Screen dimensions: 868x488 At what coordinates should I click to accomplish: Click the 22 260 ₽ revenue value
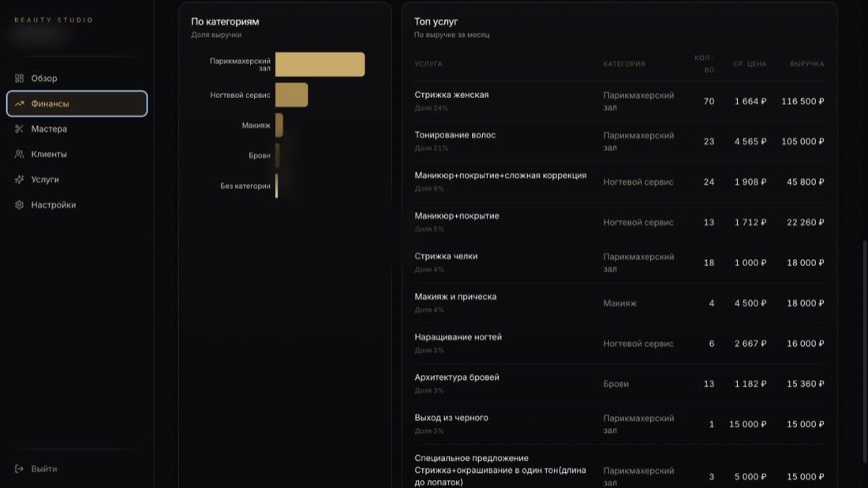805,223
